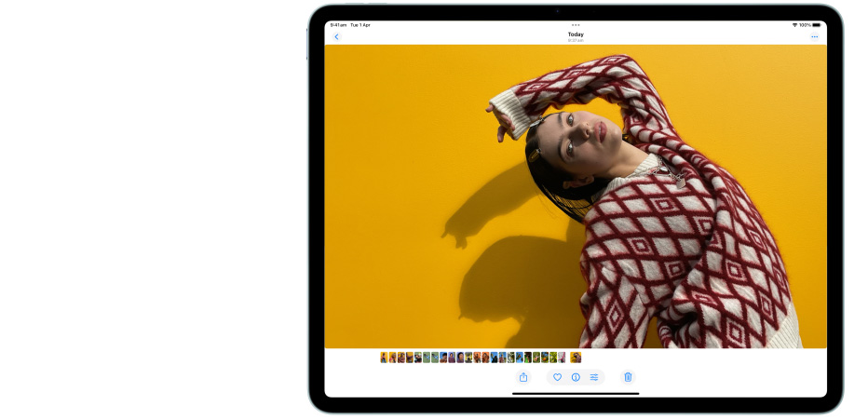Tap the photo timestamp under Today
The image size is (868, 419).
[576, 41]
